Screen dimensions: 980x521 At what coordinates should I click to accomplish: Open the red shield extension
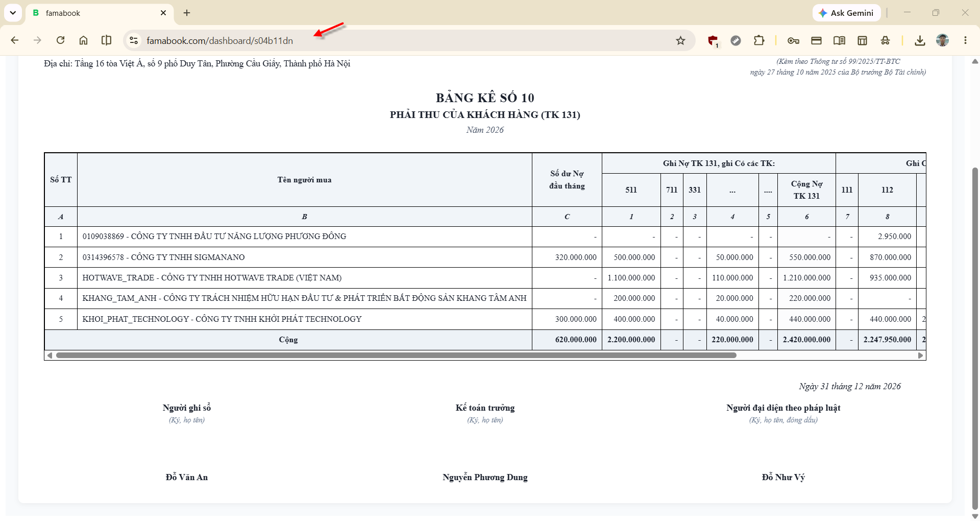click(x=713, y=41)
